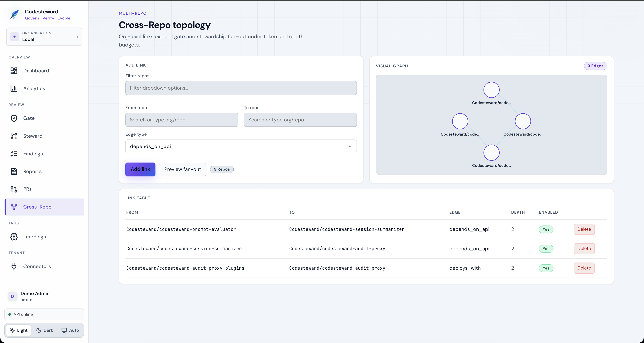This screenshot has width=644, height=343.
Task: Delete the prompt-evaluator link row
Action: tap(584, 229)
